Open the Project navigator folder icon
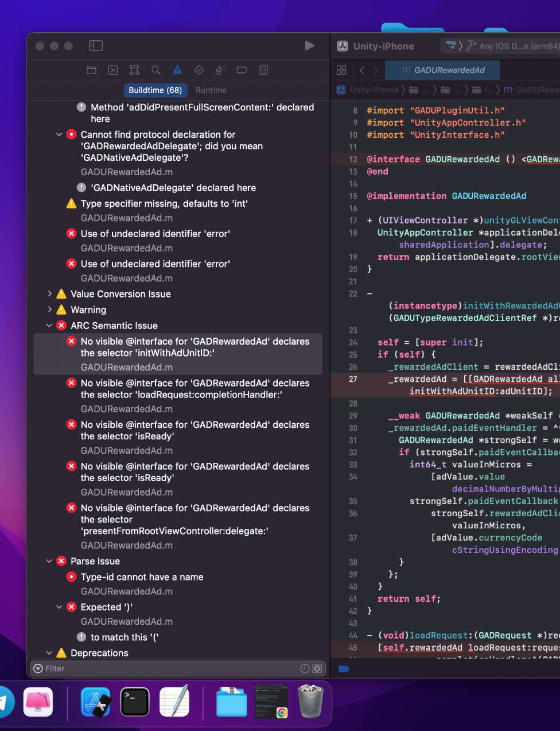560x731 pixels. 91,70
